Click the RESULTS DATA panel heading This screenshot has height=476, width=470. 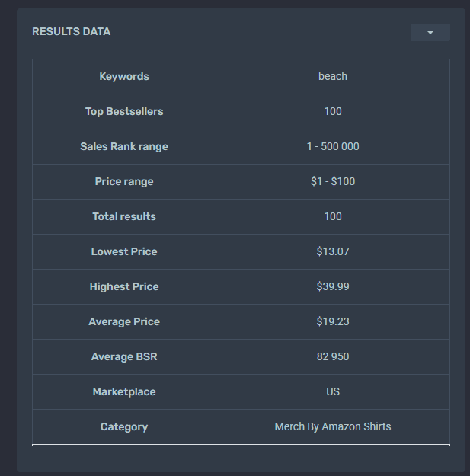coord(72,31)
